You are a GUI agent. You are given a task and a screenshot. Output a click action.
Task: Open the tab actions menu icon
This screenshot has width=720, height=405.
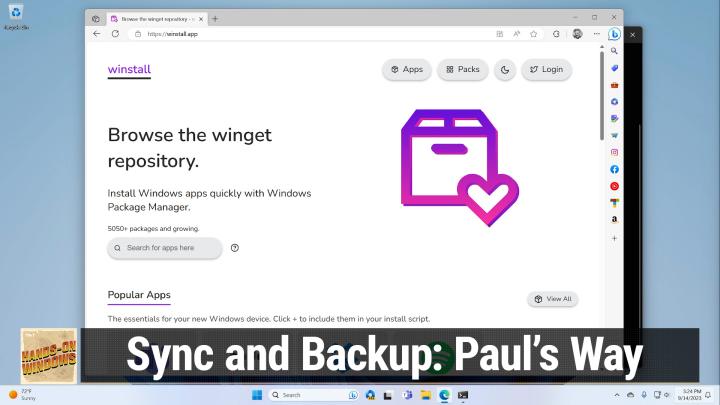click(x=96, y=19)
